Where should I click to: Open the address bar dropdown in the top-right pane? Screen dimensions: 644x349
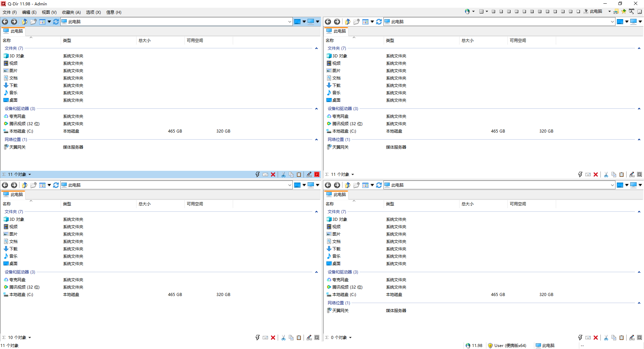click(612, 22)
